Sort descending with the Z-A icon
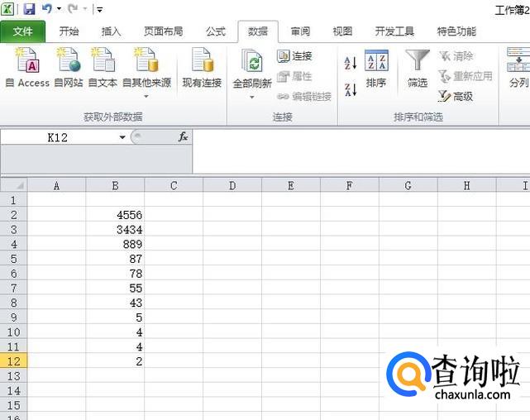The width and height of the screenshot is (530, 420). point(351,89)
